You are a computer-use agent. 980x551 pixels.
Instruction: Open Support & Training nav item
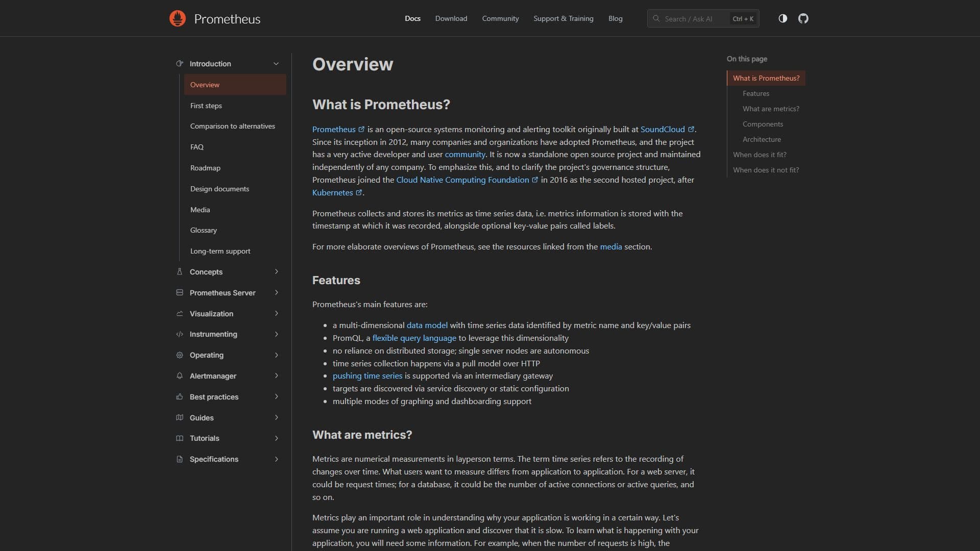pos(563,18)
